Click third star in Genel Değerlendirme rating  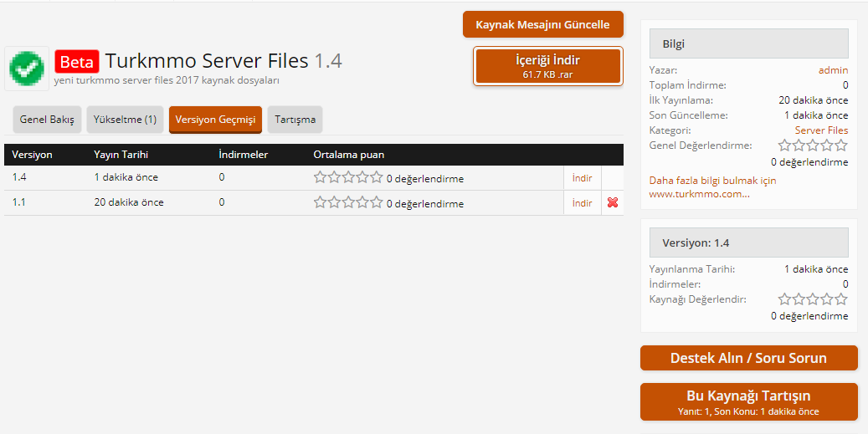813,146
